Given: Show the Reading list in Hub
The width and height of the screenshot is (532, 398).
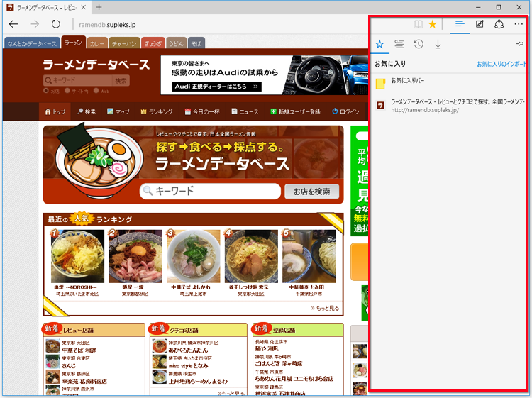Looking at the screenshot, I should (x=399, y=44).
